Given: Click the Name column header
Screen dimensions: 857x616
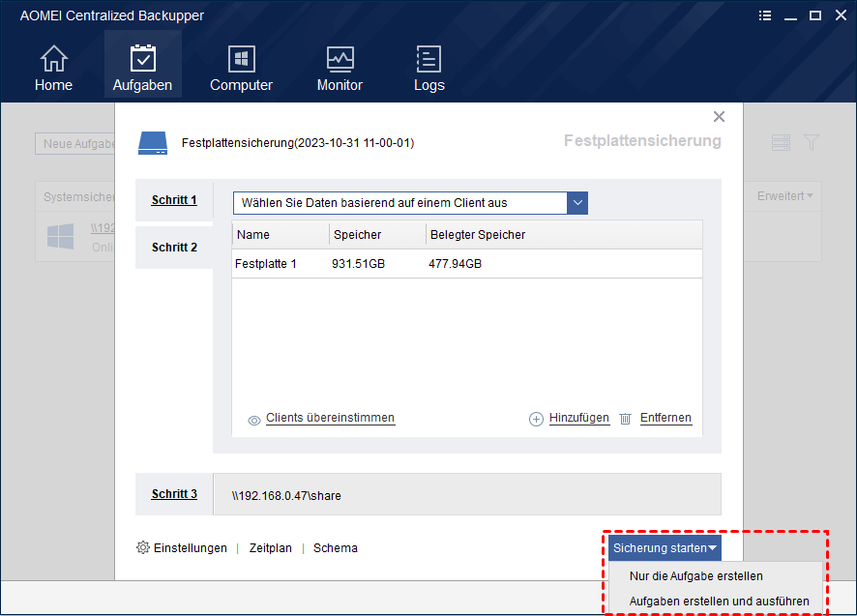Looking at the screenshot, I should [281, 234].
